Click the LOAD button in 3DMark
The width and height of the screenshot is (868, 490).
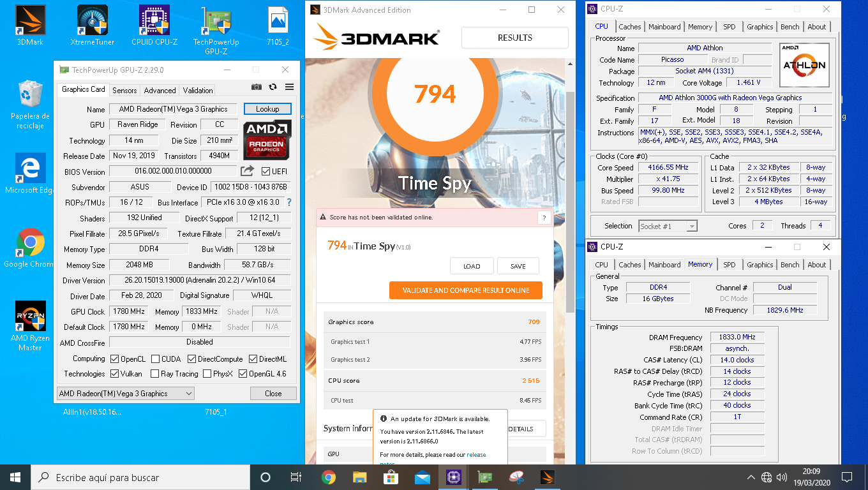(472, 266)
